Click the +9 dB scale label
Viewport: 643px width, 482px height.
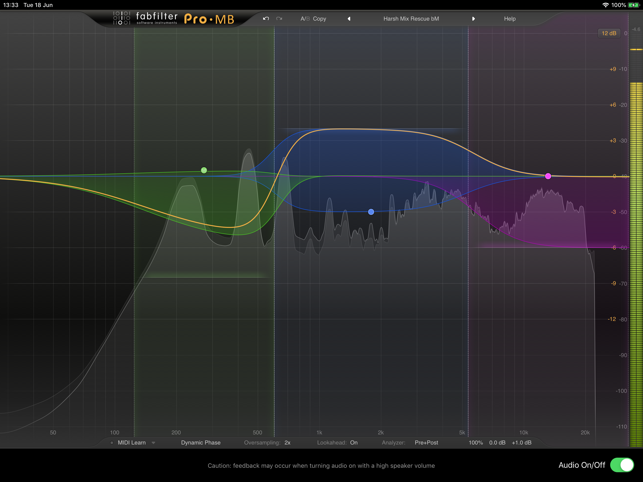(613, 69)
